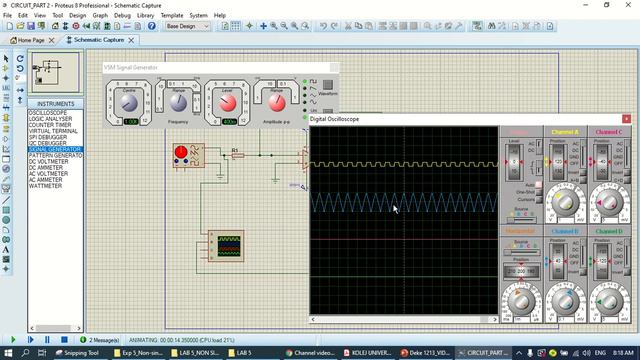
Task: Click the Y-mirror vertical flip icon
Action: pos(20,100)
